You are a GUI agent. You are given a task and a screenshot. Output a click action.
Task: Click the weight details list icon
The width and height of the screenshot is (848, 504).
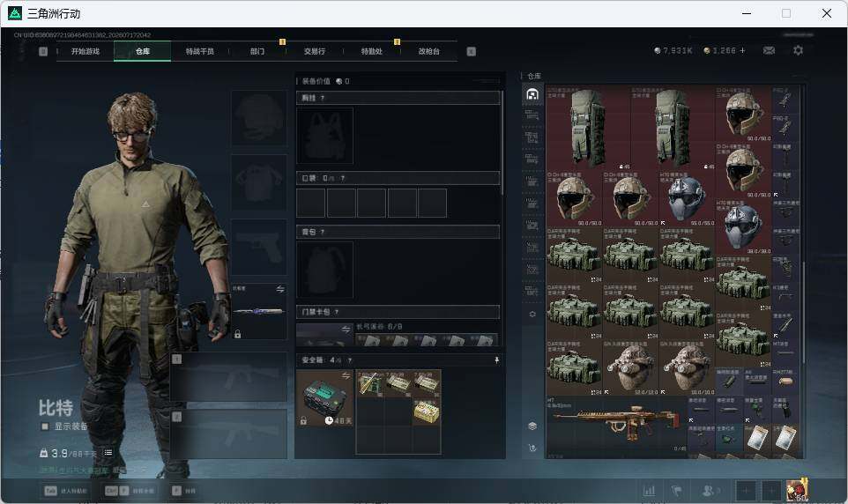click(108, 453)
